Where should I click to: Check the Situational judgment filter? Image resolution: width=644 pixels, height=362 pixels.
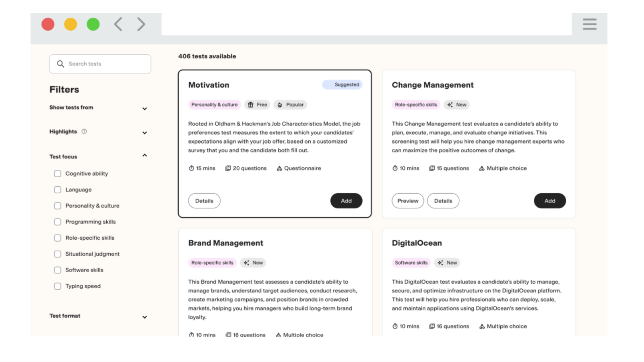tap(58, 254)
